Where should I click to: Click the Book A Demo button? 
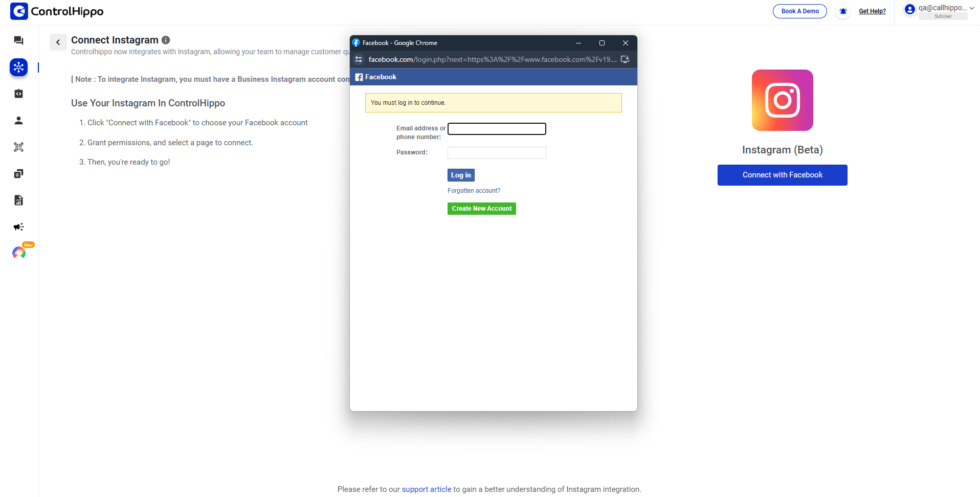[x=799, y=11]
